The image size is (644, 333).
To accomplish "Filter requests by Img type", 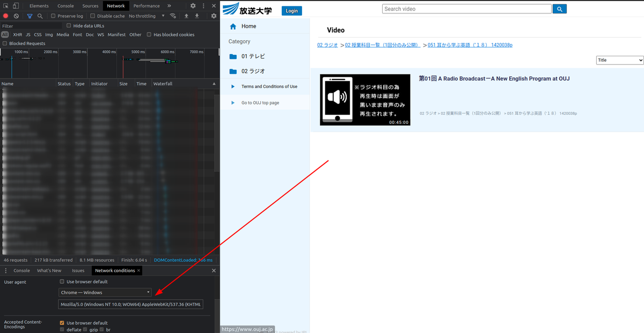I will [49, 35].
